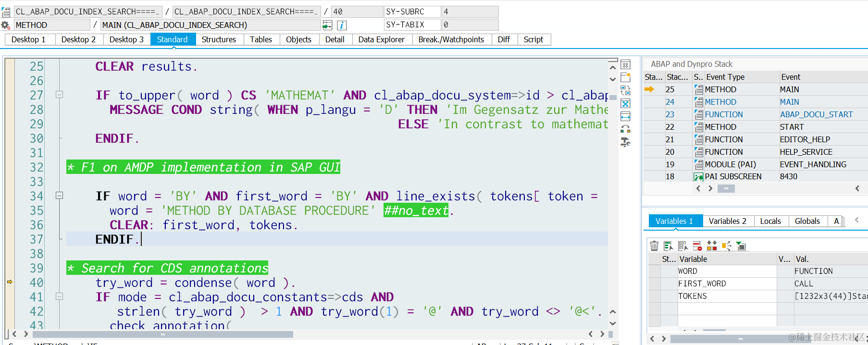Switch to Desktop 1 tab

tap(28, 39)
